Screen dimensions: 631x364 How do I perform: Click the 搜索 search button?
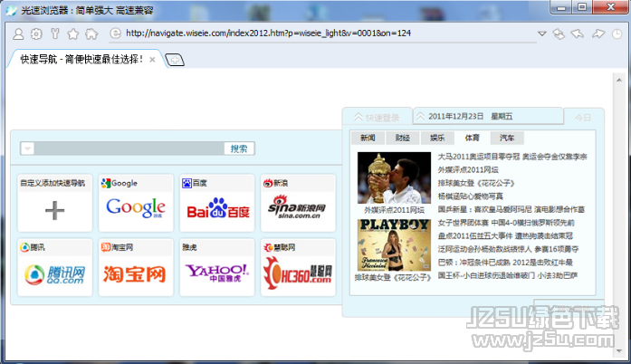pyautogui.click(x=239, y=148)
